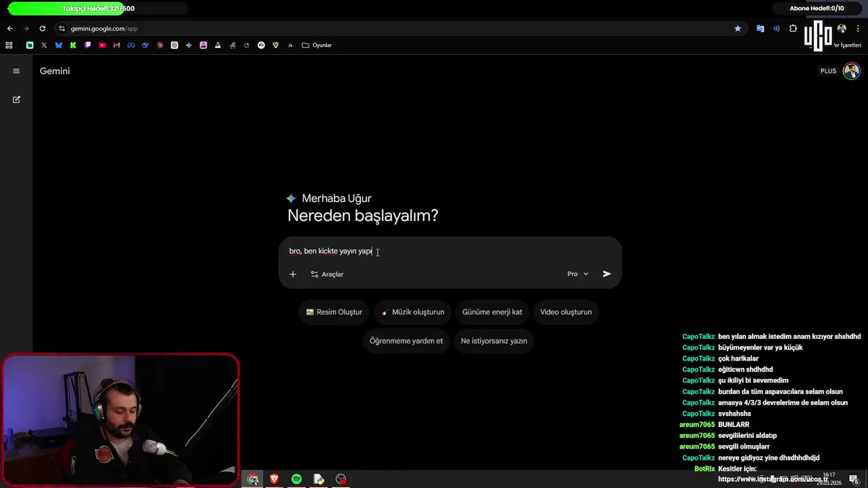Screen dimensions: 868x488
Task: Start a new chat with the edit icon
Action: [16, 99]
